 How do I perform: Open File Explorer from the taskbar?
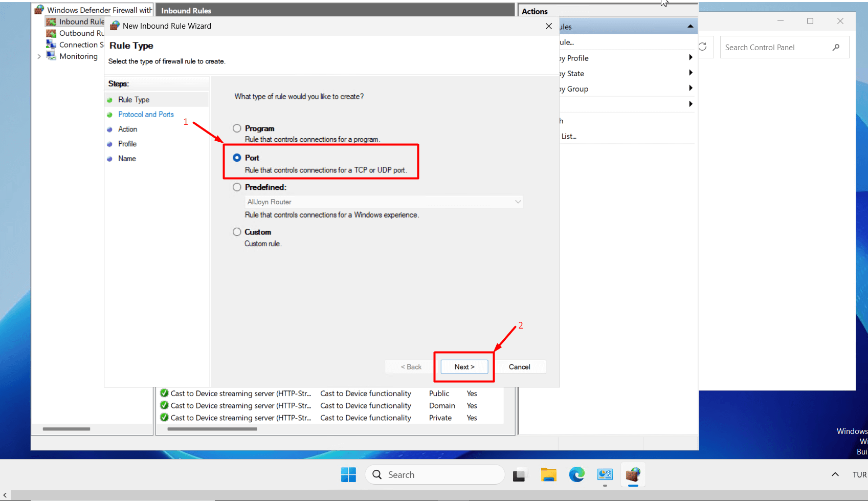click(x=548, y=474)
